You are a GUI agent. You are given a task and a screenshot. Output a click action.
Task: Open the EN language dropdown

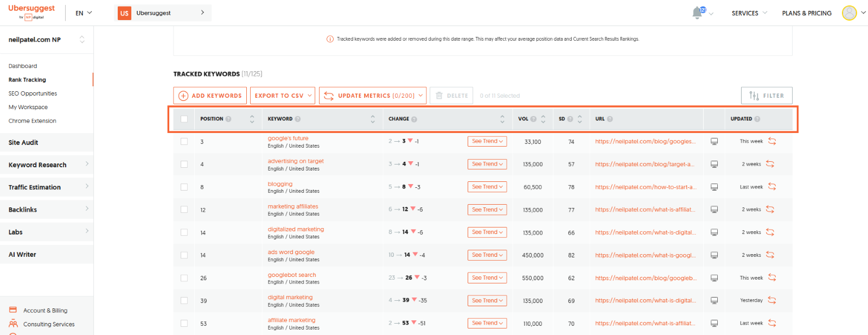click(84, 13)
